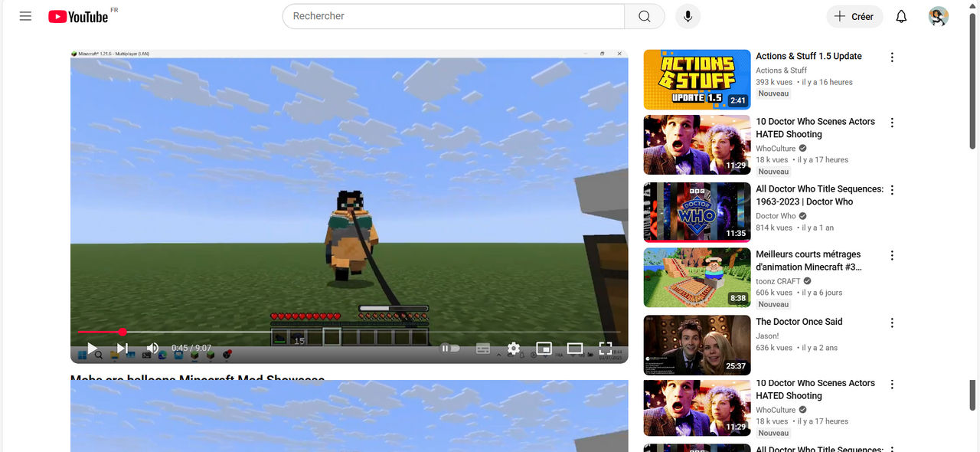The image size is (980, 452).
Task: Click the 25:37 duration badge
Action: pyautogui.click(x=736, y=365)
